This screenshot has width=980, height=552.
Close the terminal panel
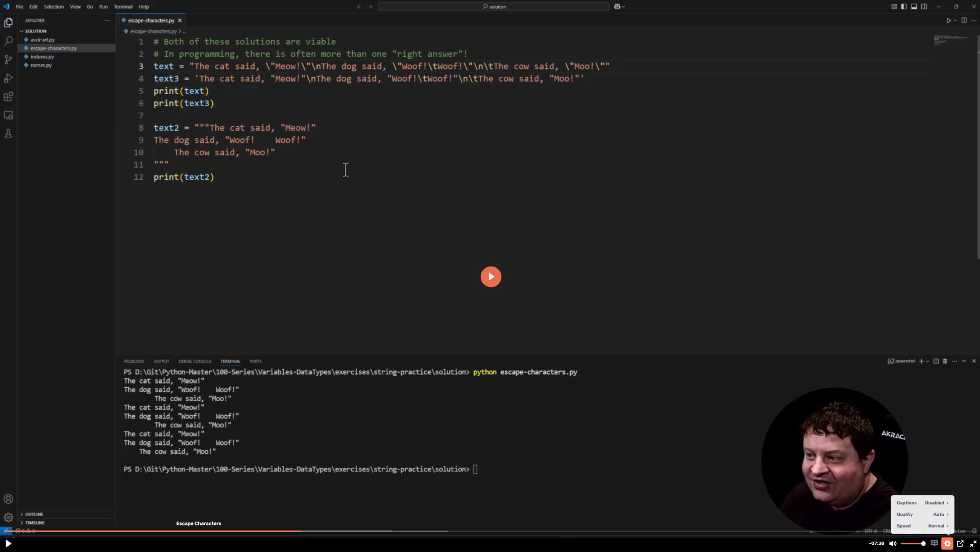974,361
